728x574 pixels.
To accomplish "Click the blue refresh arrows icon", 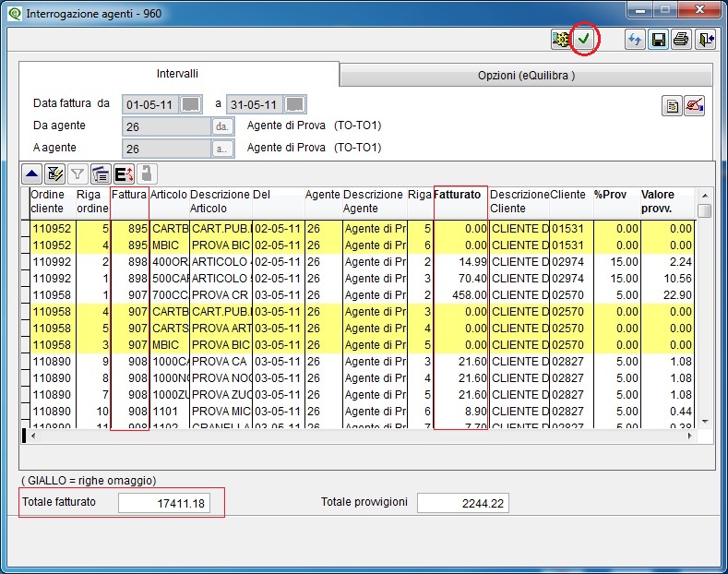I will click(x=635, y=40).
